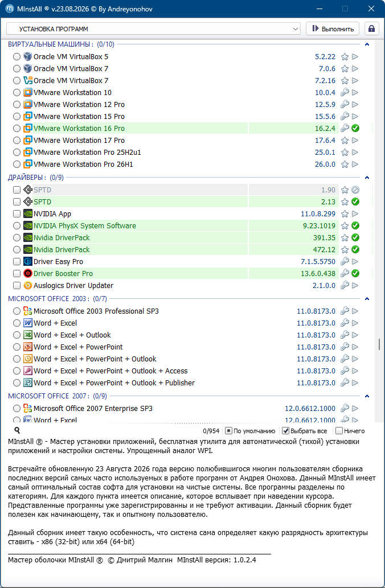
Task: Collapse the ВИРТУАЛЬНЫЕ МАШИНЫ section
Action: click(367, 44)
